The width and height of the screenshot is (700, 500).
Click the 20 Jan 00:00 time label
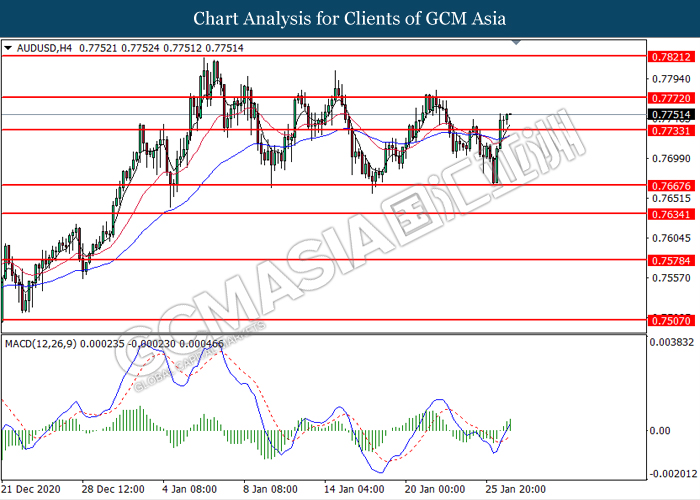click(x=435, y=489)
